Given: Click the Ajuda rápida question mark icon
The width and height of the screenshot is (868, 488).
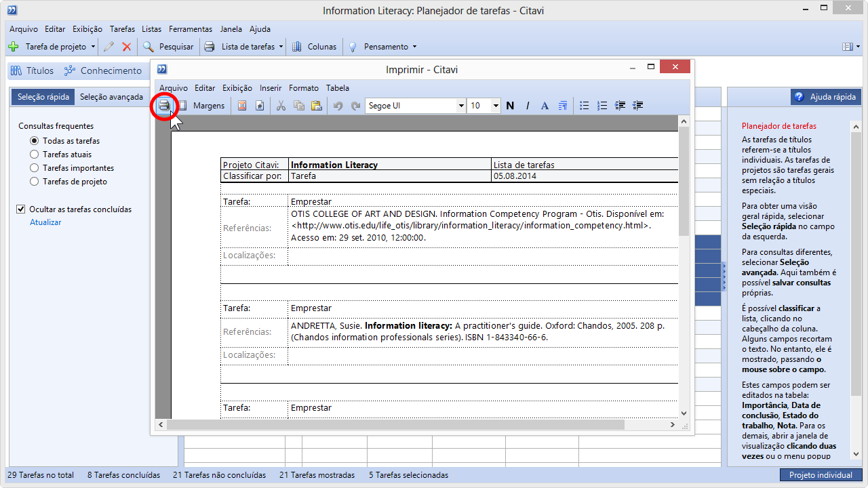Looking at the screenshot, I should [799, 97].
